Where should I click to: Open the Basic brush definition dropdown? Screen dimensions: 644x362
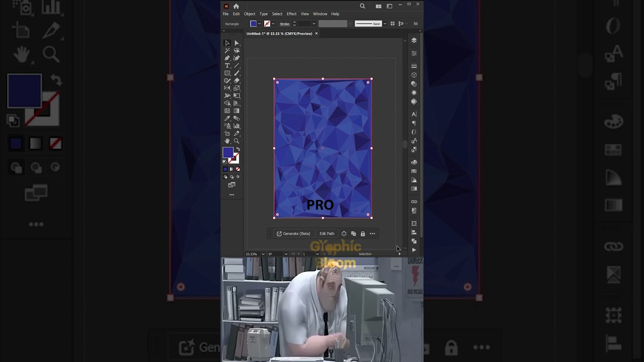(385, 24)
